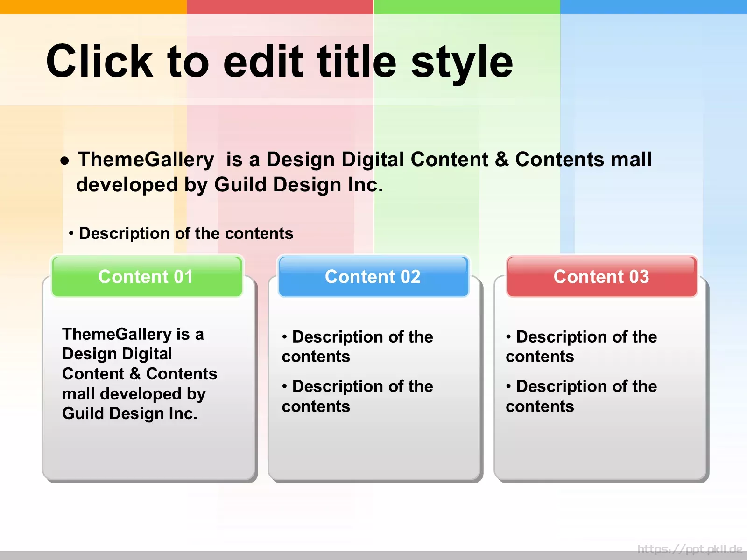The image size is (747, 560).
Task: Select second description bullet under Content 02
Action: (357, 396)
